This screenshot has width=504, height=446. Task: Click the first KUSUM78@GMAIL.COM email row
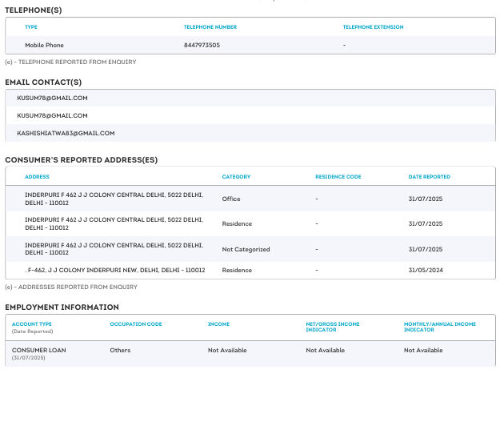coord(52,98)
